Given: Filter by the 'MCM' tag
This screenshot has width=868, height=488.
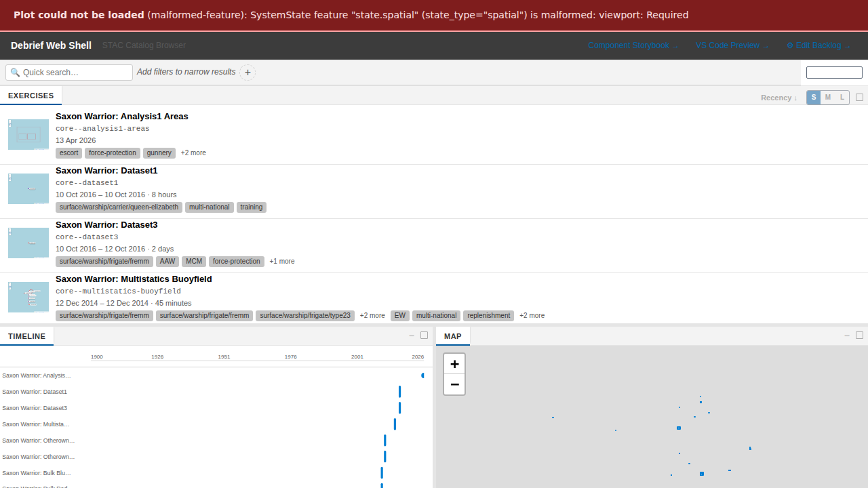Looking at the screenshot, I should [x=194, y=262].
